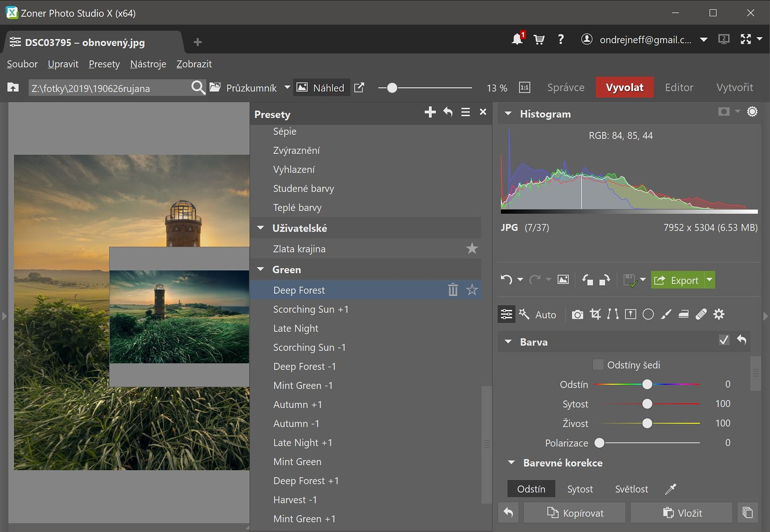This screenshot has width=770, height=532.
Task: Rotate image left icon
Action: (x=587, y=280)
